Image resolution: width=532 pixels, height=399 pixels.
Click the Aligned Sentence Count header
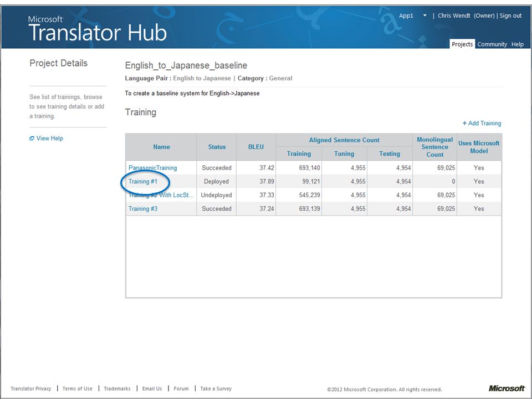pyautogui.click(x=344, y=140)
